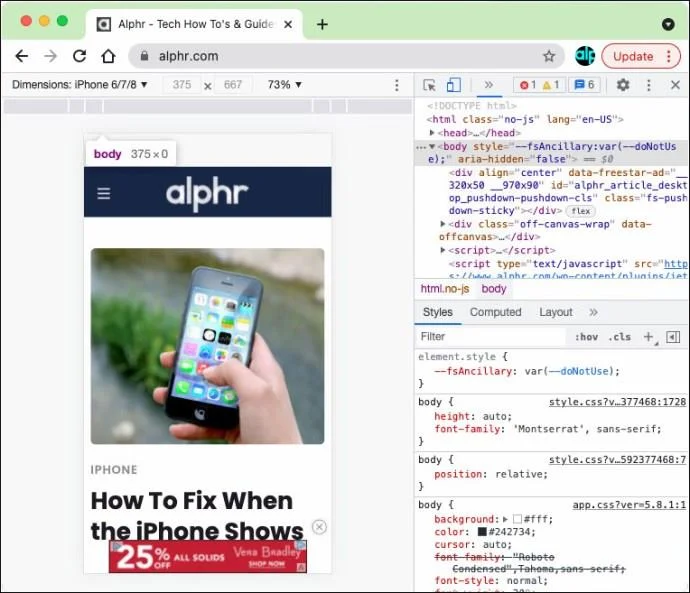
Task: Click the media query bar above viewport
Action: pos(208,106)
